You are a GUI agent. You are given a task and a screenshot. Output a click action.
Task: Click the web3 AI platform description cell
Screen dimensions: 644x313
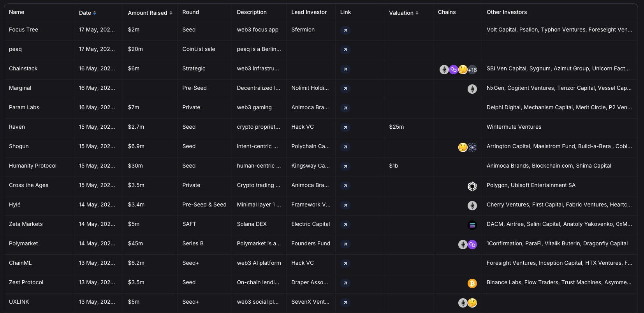[259, 263]
